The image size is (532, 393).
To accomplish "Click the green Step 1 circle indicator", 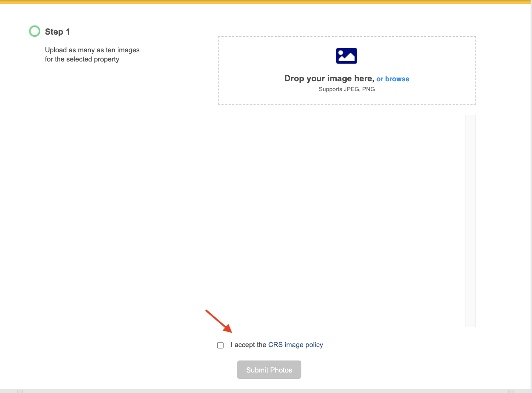I will 35,31.
